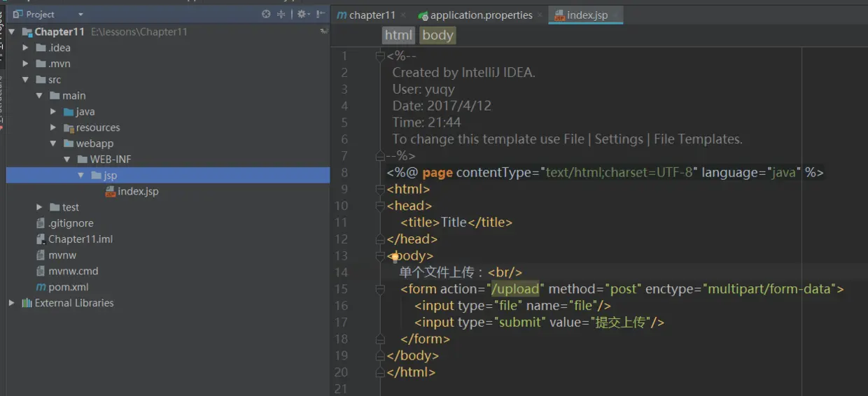Click the multipart/form-data attribute value
The height and width of the screenshot is (396, 868).
(x=769, y=289)
